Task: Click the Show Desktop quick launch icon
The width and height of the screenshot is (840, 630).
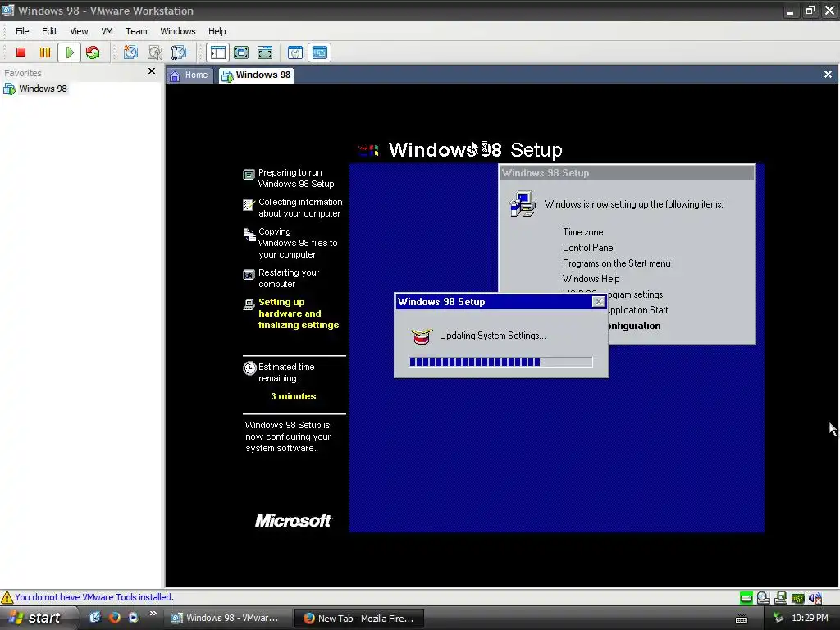Action: (95, 617)
